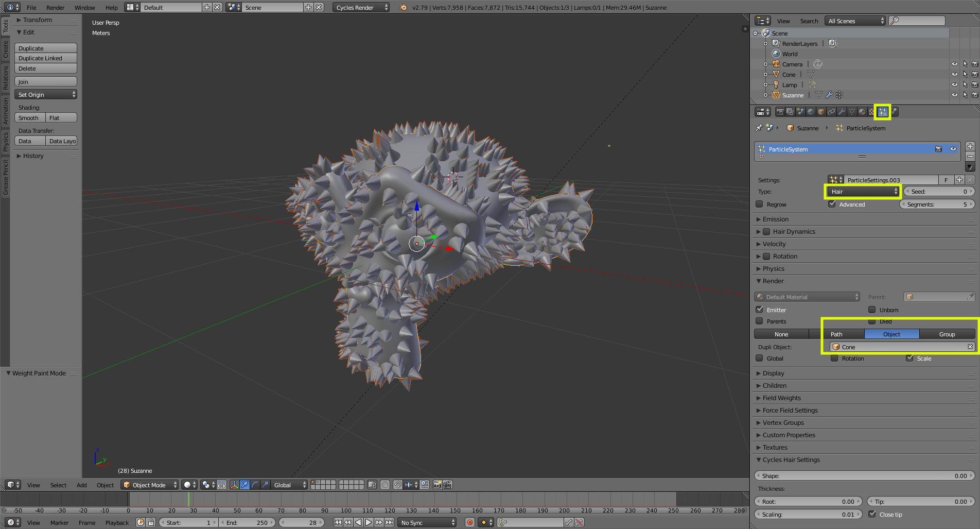Open the Physics properties tab icon
Viewport: 980px width, 529px height.
(895, 112)
